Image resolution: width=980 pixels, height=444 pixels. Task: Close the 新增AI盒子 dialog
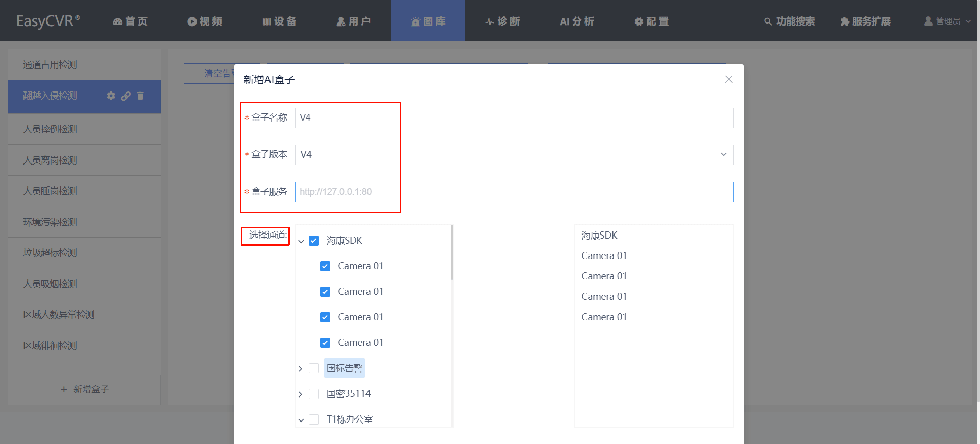pyautogui.click(x=729, y=79)
